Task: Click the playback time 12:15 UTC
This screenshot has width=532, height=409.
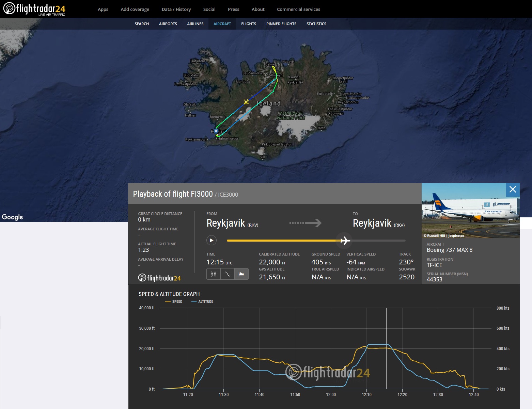Action: click(x=219, y=262)
